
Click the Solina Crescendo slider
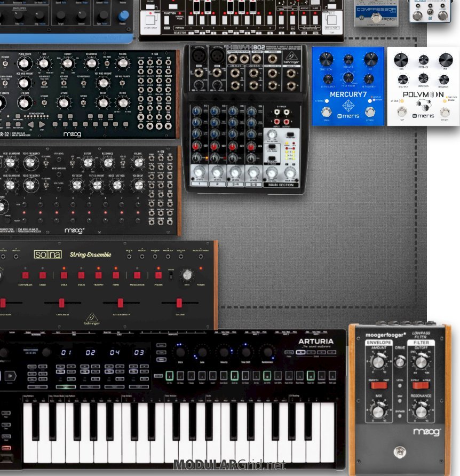pos(62,303)
